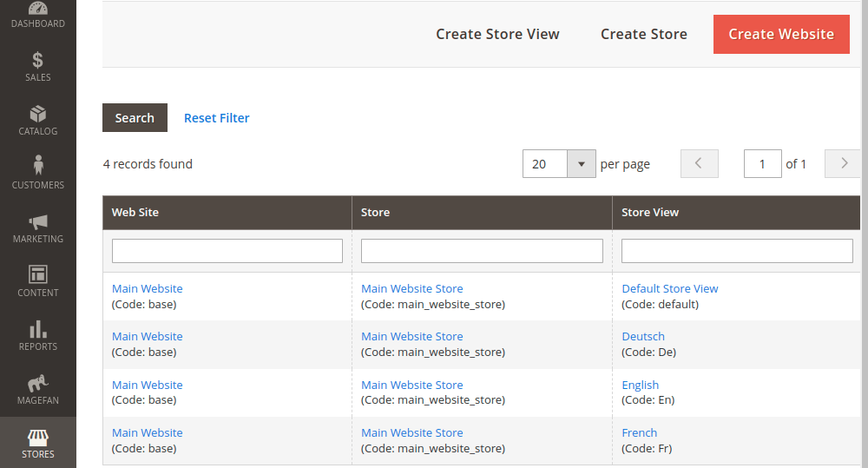Click the Create Store button
Viewport: 868px width, 468px height.
tap(643, 34)
